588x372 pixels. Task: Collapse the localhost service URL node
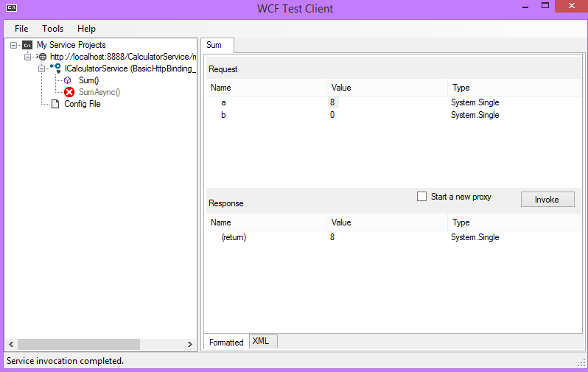(28, 57)
